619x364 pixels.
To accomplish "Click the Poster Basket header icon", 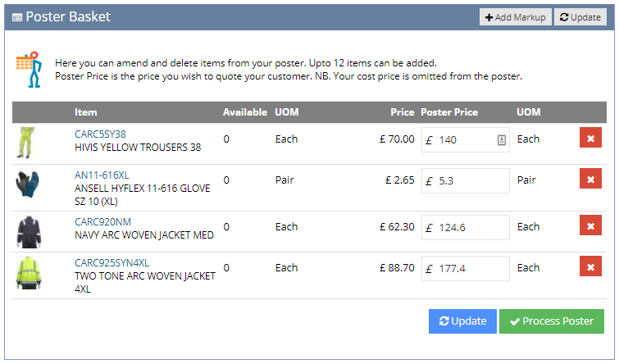I will pos(17,17).
